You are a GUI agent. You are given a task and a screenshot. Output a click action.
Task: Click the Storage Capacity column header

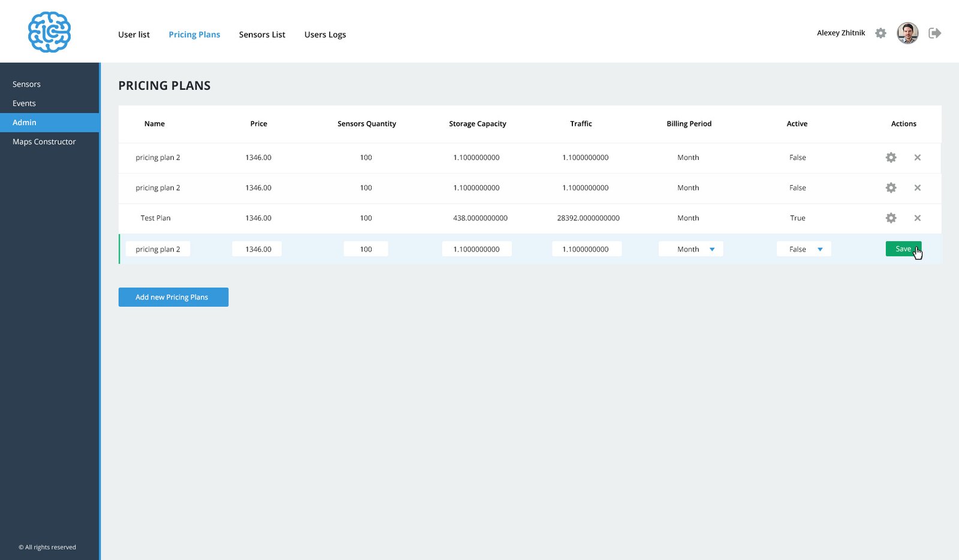tap(478, 124)
